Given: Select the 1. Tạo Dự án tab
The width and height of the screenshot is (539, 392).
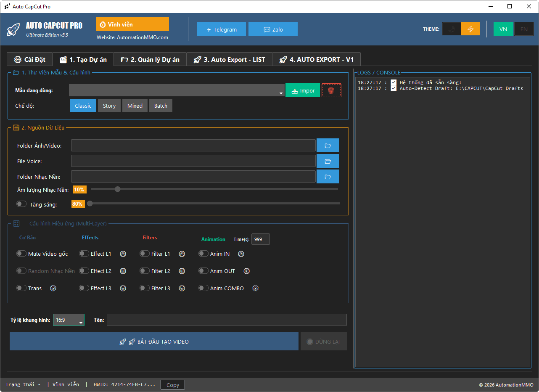Looking at the screenshot, I should coord(83,59).
